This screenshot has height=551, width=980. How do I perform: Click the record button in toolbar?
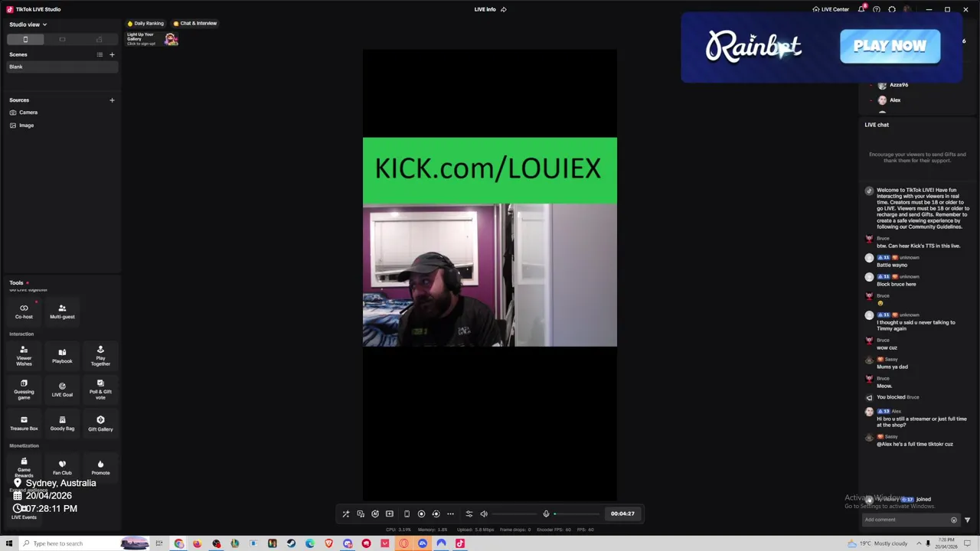pyautogui.click(x=421, y=514)
